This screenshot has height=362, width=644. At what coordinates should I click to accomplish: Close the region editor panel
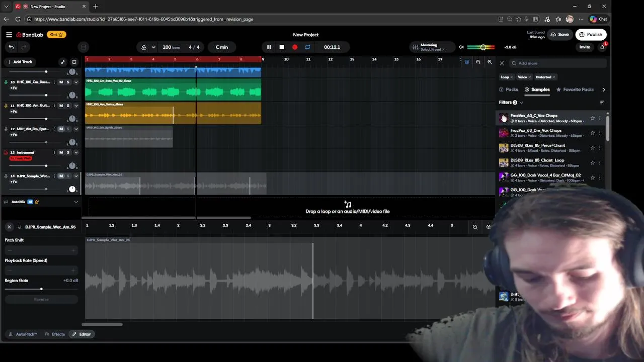(9, 227)
